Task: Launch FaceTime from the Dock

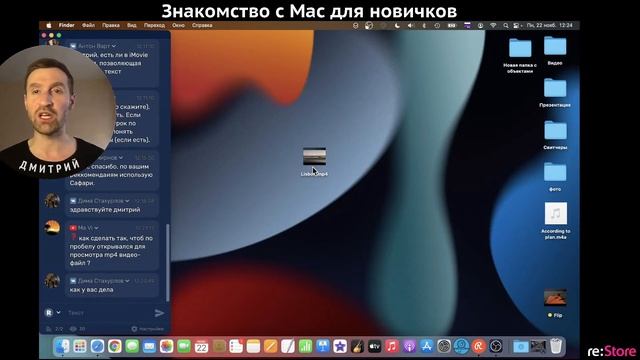Action: pos(184,347)
